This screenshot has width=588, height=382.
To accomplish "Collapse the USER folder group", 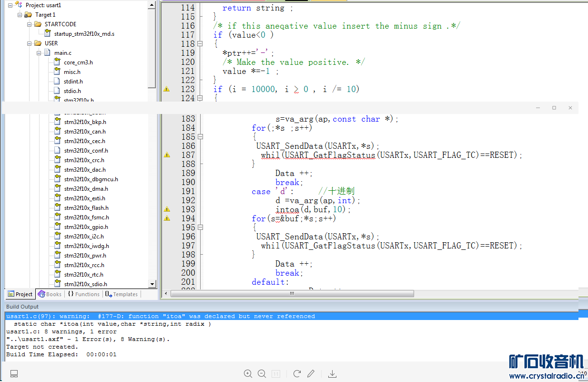I will 30,43.
